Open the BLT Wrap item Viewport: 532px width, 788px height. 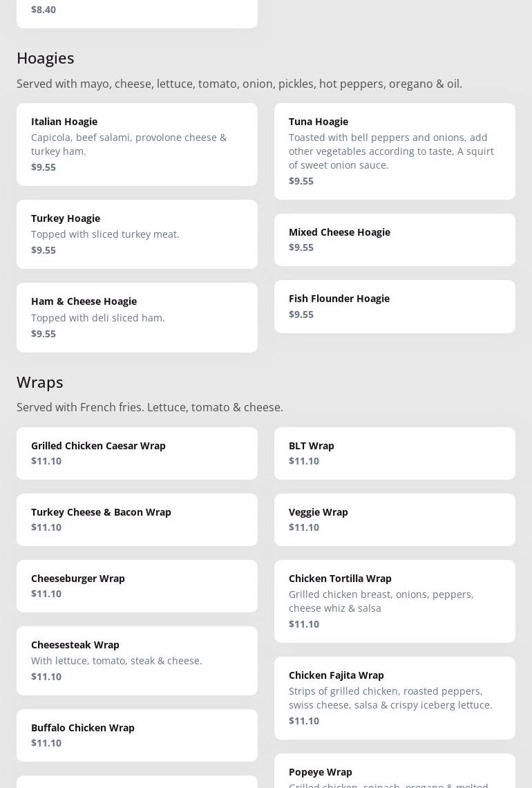coord(395,453)
